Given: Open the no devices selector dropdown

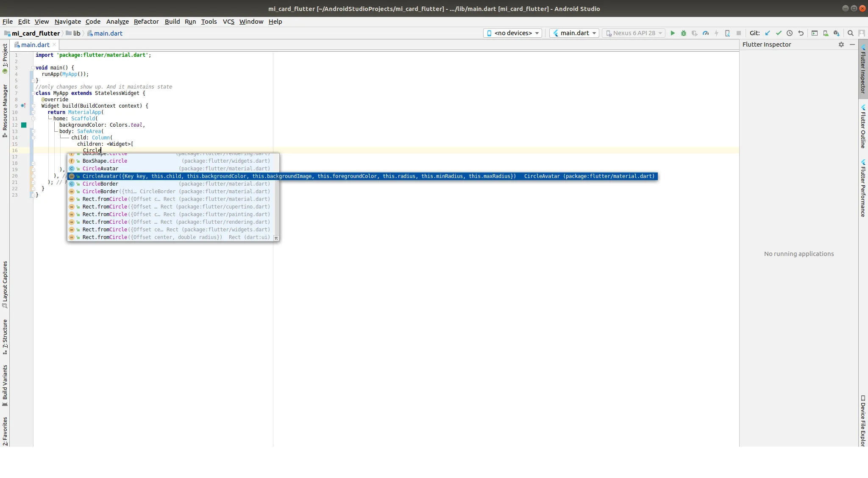Looking at the screenshot, I should [512, 33].
